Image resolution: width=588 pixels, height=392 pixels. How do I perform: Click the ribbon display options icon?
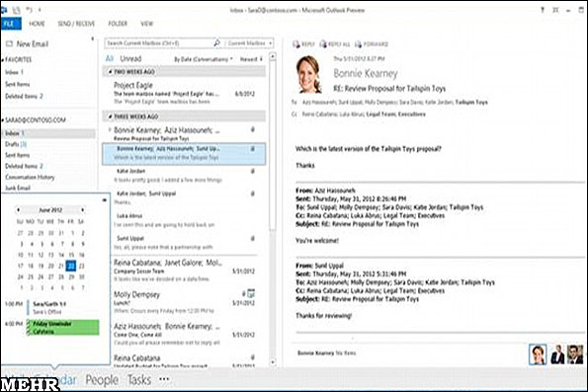click(x=555, y=10)
